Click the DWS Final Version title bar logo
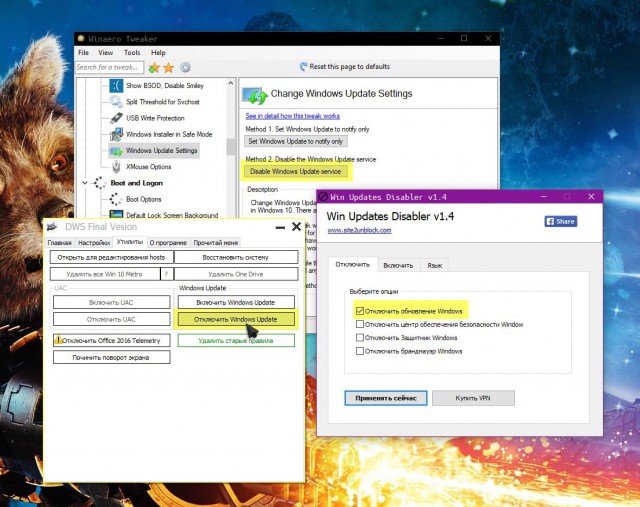 point(53,227)
